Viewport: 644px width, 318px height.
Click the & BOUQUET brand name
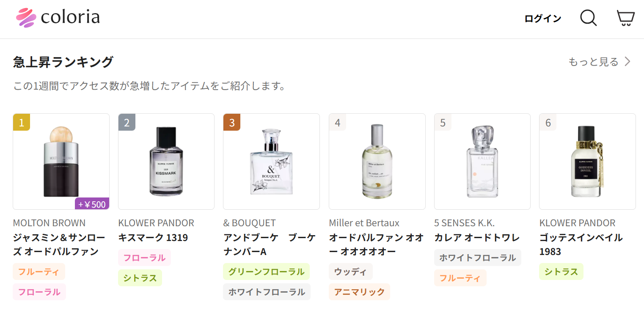coord(249,223)
